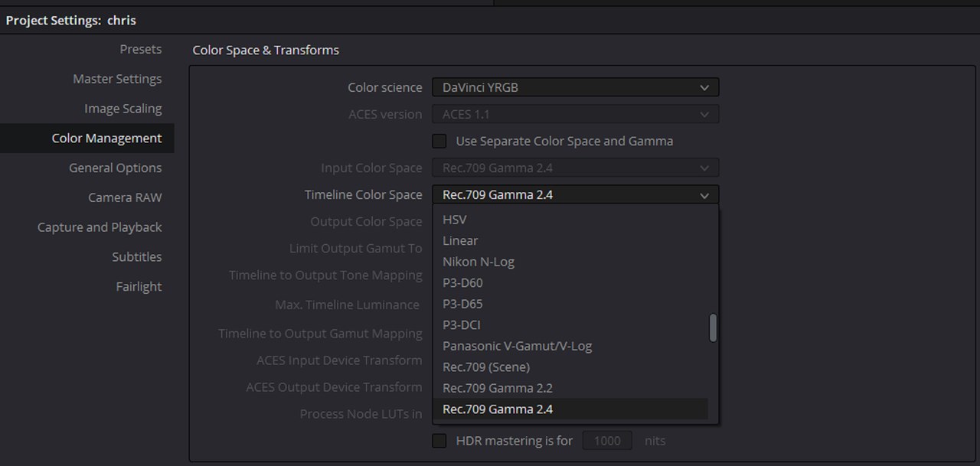Select P3-D60 from the list

click(x=570, y=283)
